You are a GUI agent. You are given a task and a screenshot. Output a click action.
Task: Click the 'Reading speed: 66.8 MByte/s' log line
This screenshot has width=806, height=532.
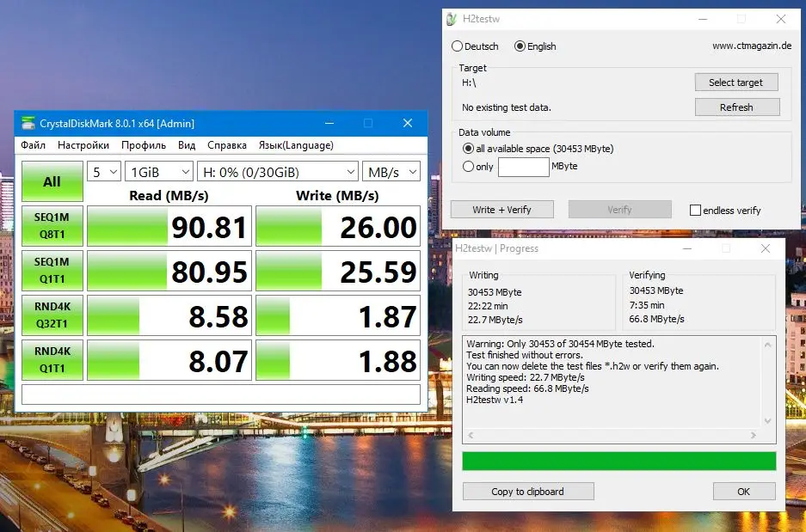[527, 388]
